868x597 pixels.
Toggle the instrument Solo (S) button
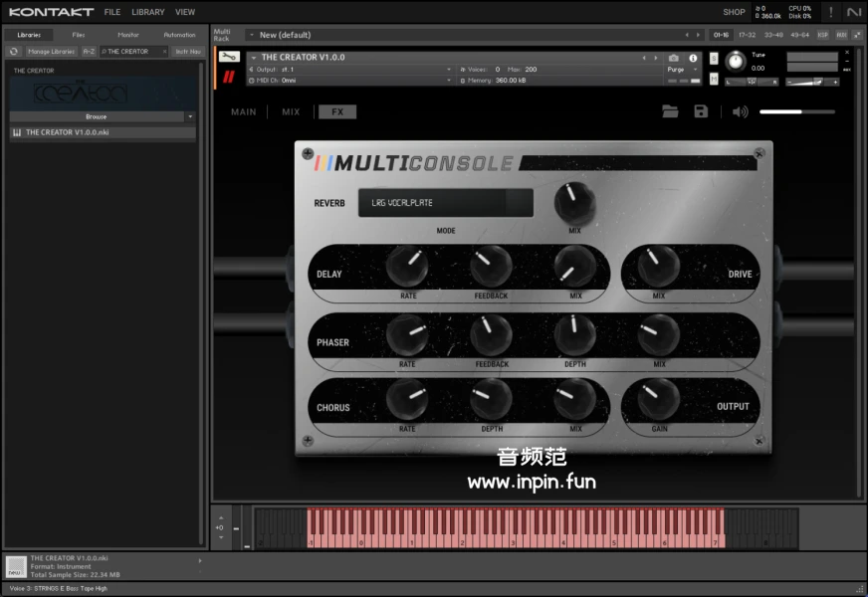coord(714,58)
